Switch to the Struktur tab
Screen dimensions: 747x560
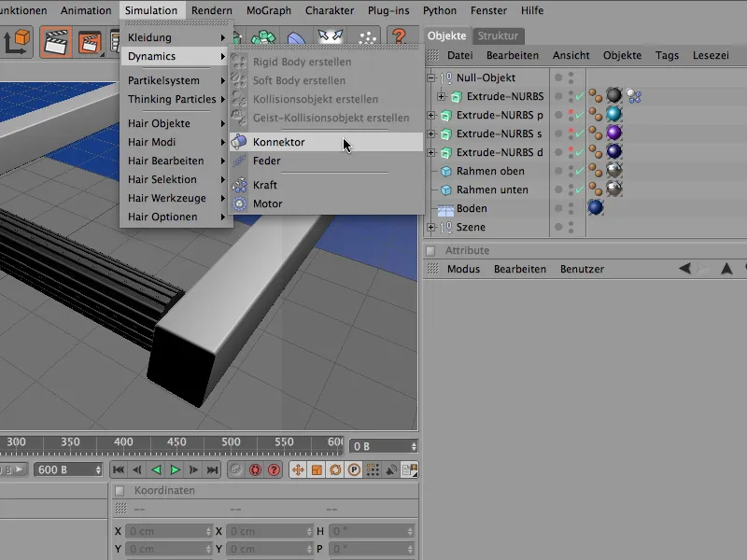[x=498, y=36]
